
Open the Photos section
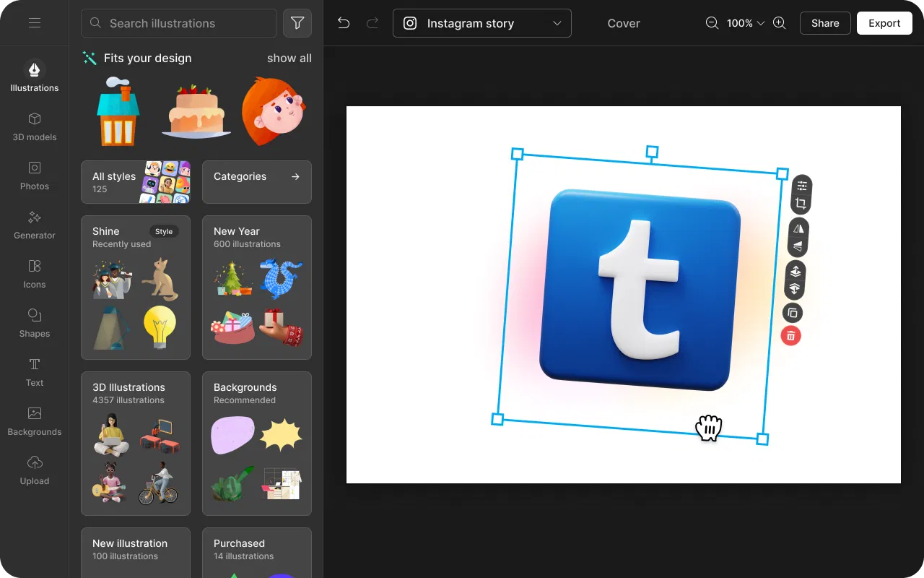[x=34, y=175]
